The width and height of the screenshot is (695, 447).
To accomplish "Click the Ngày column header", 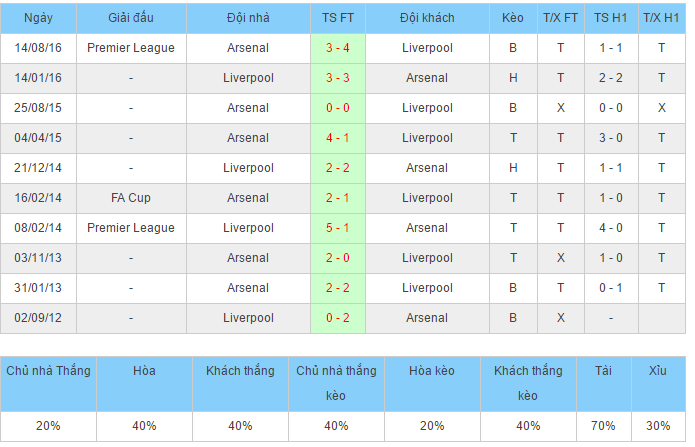I will (39, 19).
